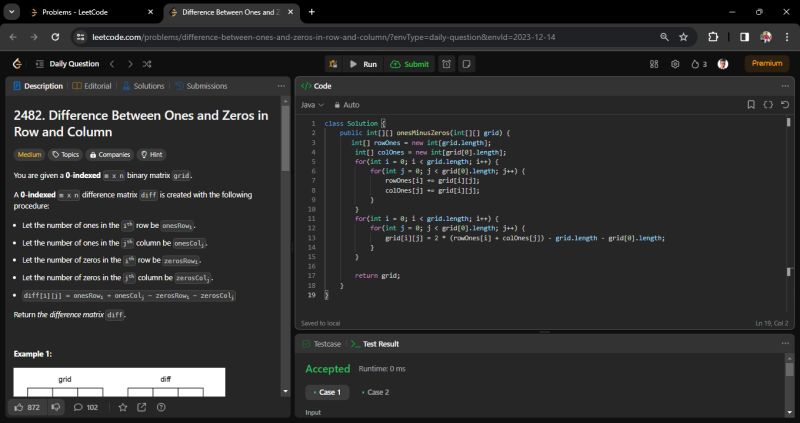Click the Premium button
The width and height of the screenshot is (800, 423).
tap(766, 63)
